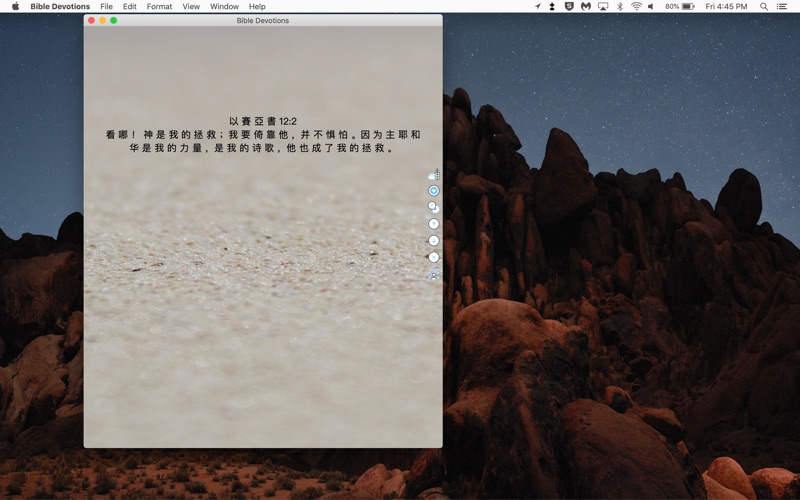
Task: Click the up arrow circle icon
Action: coord(433,224)
